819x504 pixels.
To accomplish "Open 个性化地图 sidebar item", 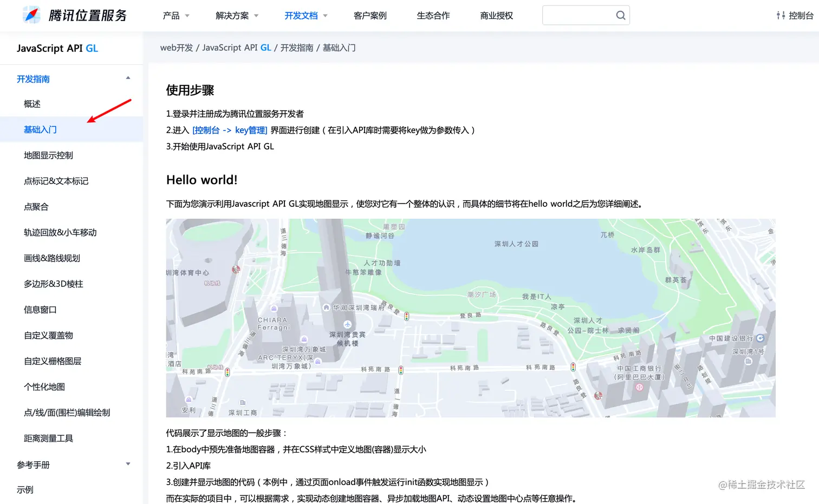I will click(x=44, y=387).
